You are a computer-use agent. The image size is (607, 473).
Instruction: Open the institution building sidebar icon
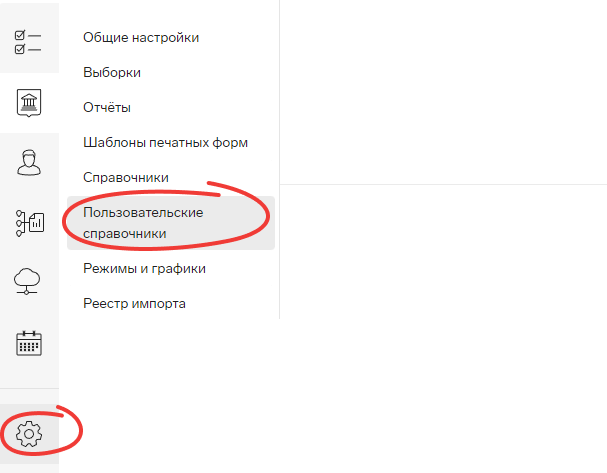point(29,103)
